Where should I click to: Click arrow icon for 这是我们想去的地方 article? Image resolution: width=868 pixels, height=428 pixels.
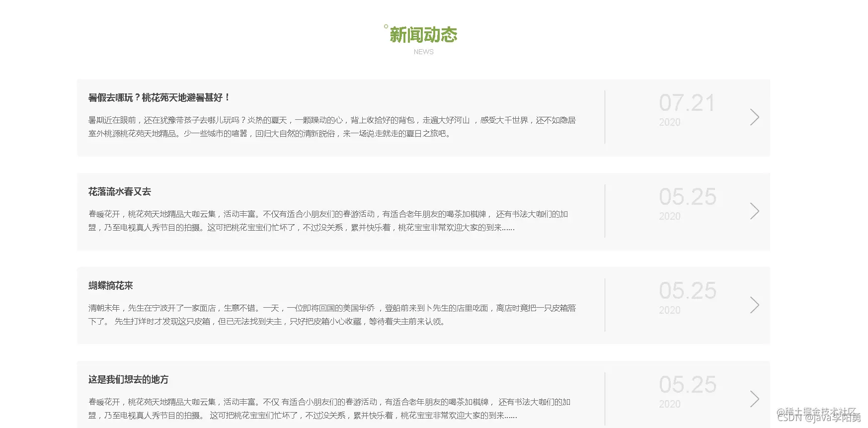coord(754,399)
